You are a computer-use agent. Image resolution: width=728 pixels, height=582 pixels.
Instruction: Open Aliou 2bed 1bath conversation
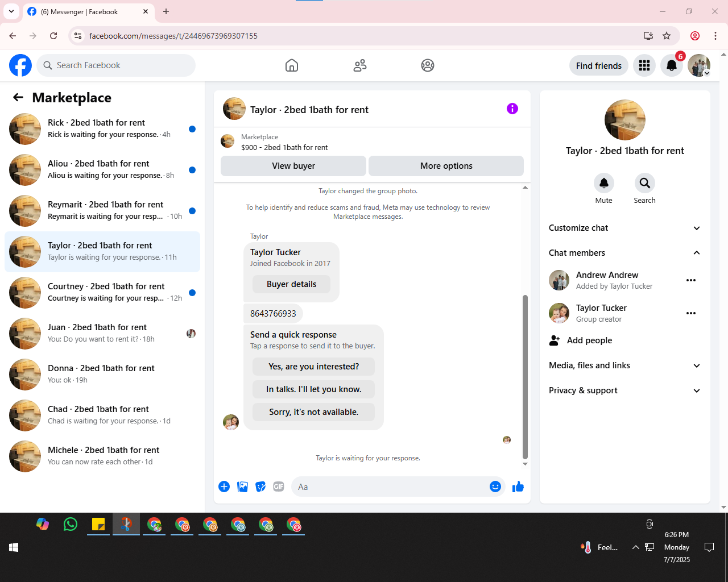click(102, 170)
